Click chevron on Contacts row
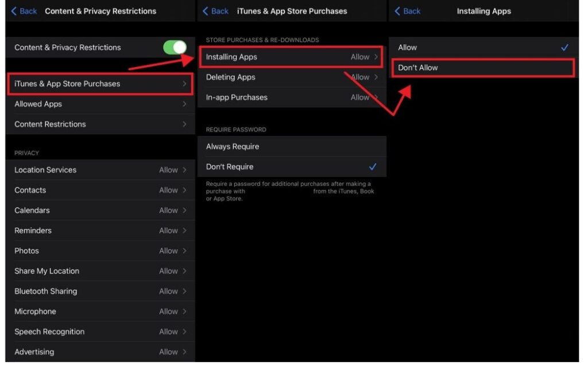588x366 pixels. click(184, 190)
